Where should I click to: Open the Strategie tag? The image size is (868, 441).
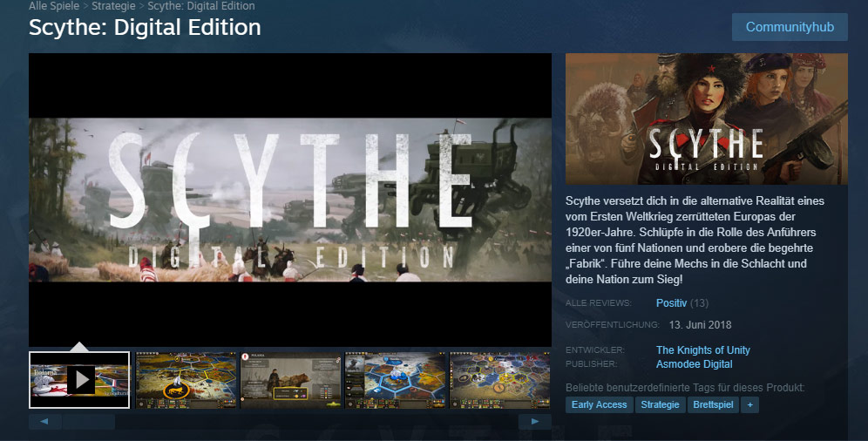[x=660, y=404]
